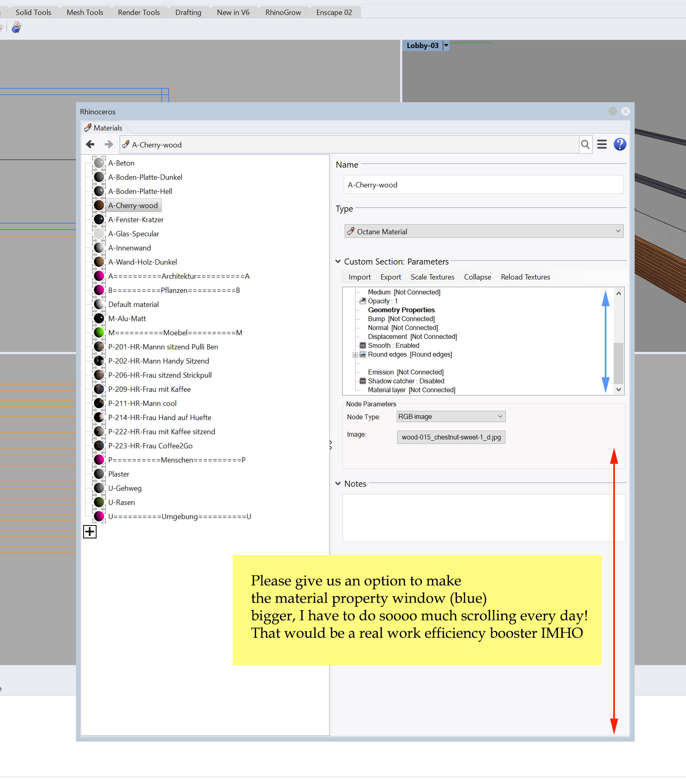686x784 pixels.
Task: Click the A-Glas-Specular material sphere thumbnail
Action: (99, 233)
